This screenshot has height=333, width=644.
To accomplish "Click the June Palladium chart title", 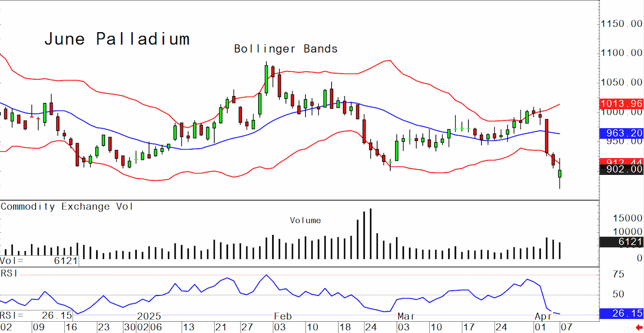I will (116, 39).
